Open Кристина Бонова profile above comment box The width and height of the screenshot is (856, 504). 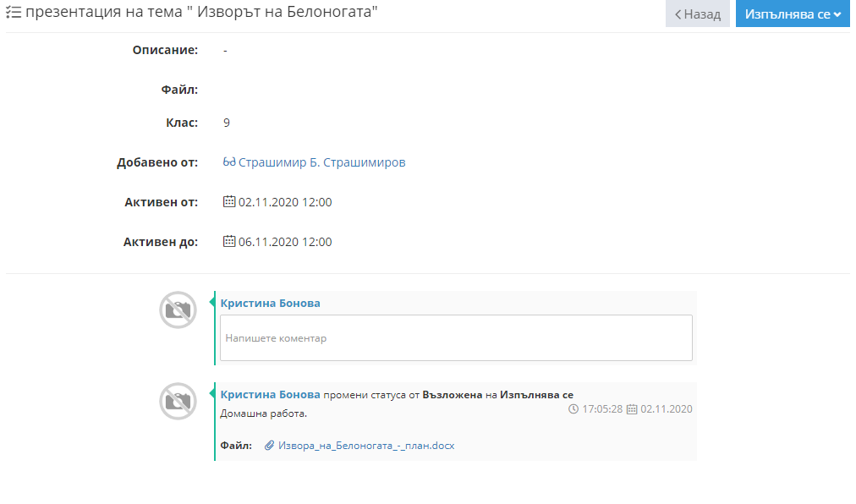point(270,303)
